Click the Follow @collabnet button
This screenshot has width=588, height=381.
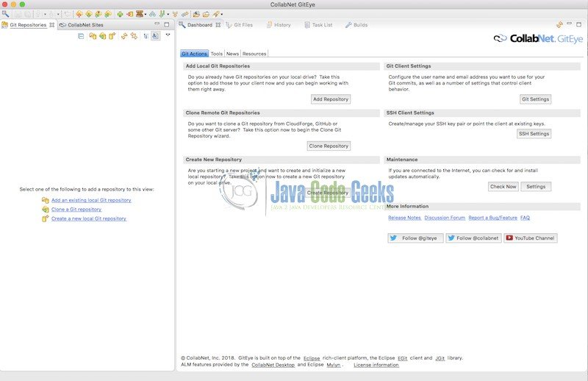click(473, 238)
